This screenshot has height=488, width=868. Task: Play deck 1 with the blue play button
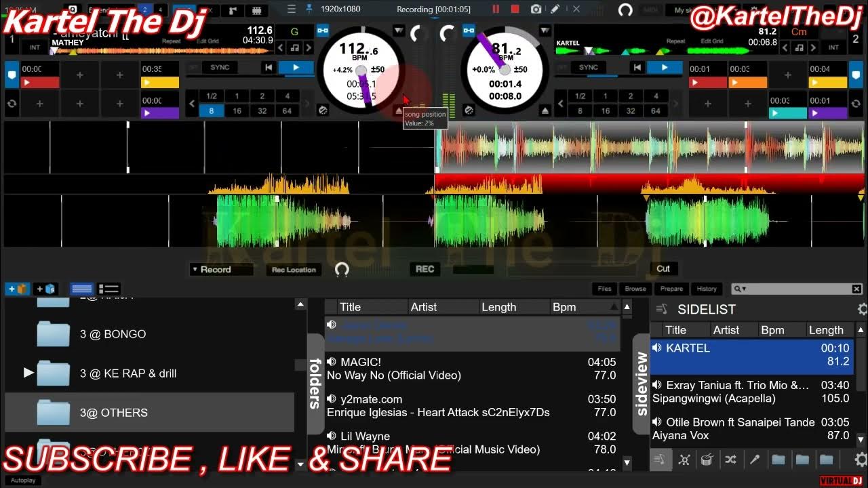click(x=296, y=68)
